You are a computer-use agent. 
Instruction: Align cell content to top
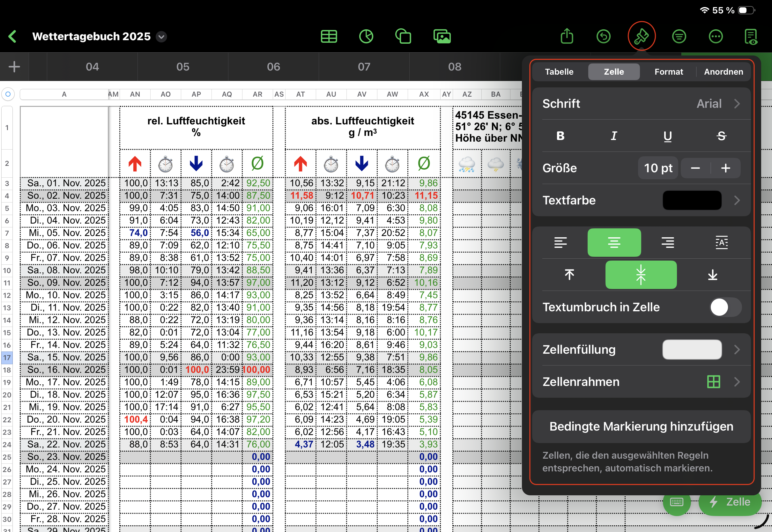point(569,275)
